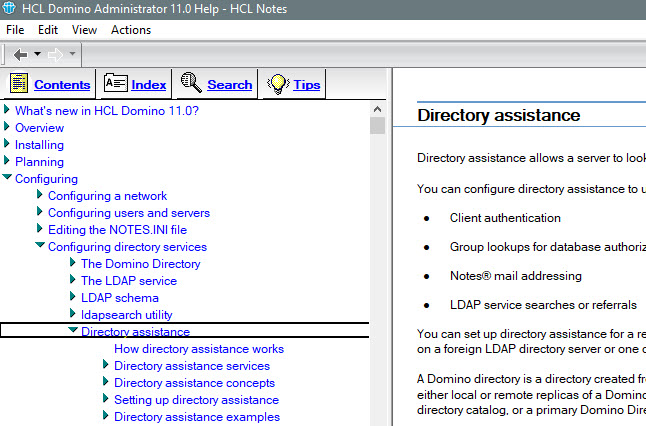
Task: Expand the Installing section triangle
Action: [x=7, y=143]
